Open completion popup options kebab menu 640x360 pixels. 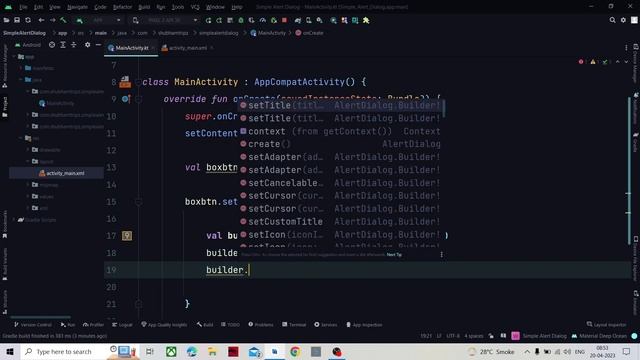pos(441,255)
